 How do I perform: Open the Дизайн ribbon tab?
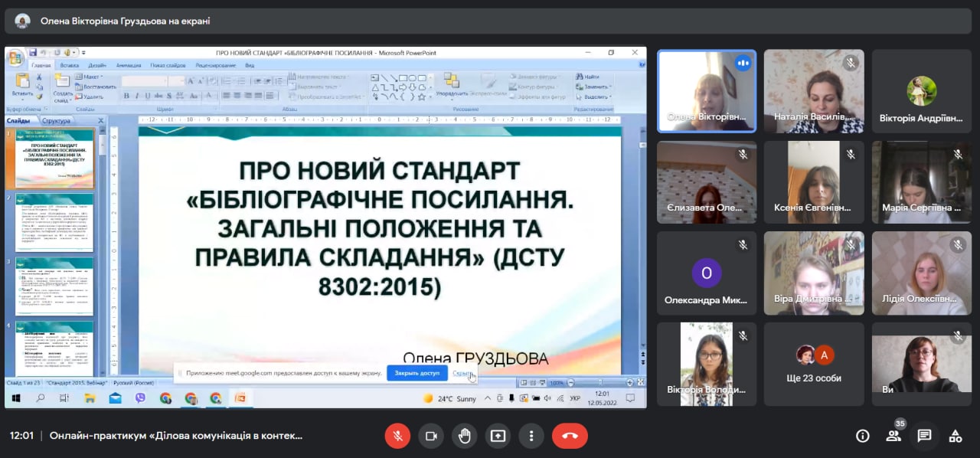click(97, 66)
